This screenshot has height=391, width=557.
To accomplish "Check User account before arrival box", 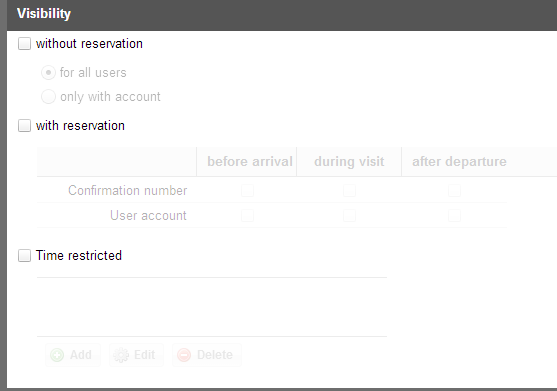I will point(247,216).
